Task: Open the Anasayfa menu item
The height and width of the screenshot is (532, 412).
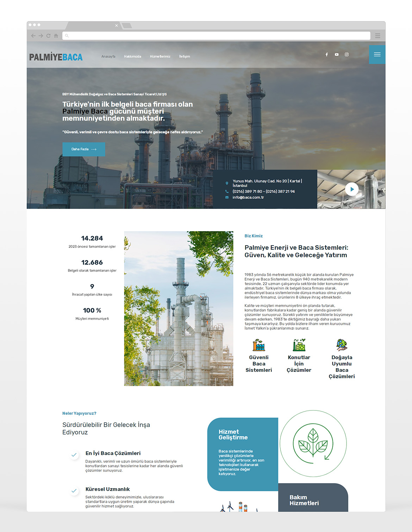Action: (108, 56)
